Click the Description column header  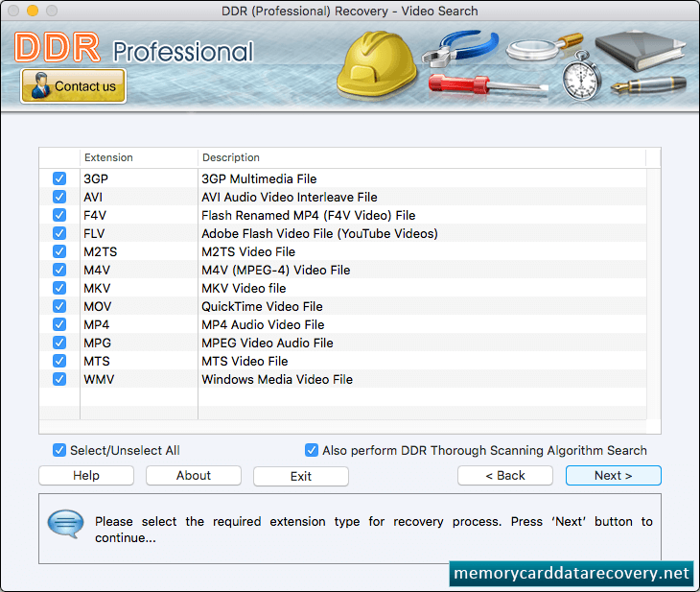tap(422, 157)
